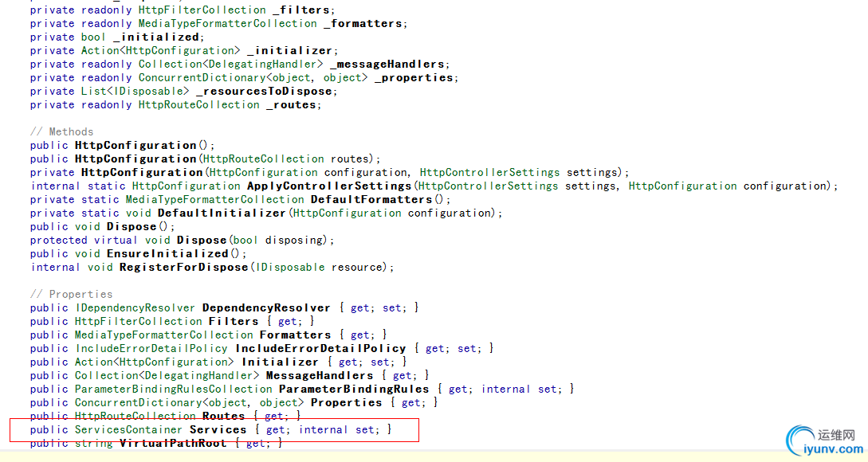Click the _filters field name
Image resolution: width=868 pixels, height=462 pixels.
point(301,10)
